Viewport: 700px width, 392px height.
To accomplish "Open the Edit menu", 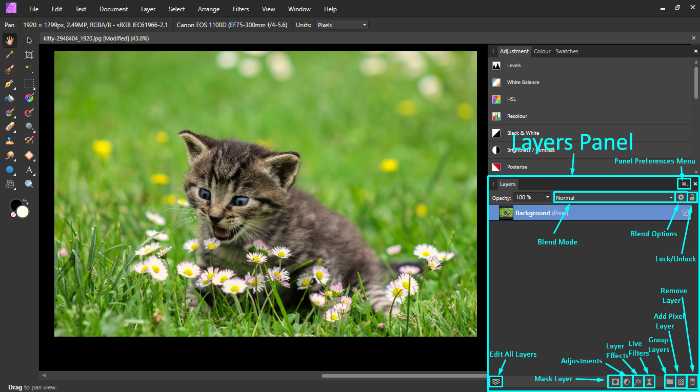I will (x=57, y=9).
